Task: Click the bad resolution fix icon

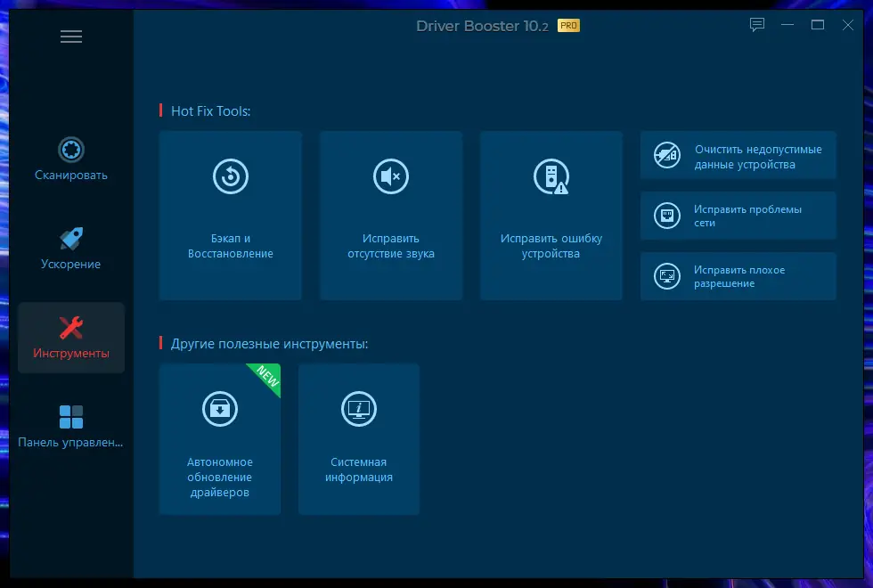Action: (x=667, y=276)
